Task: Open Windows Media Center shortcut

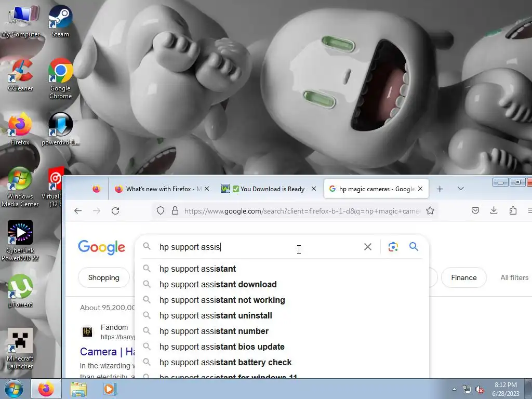Action: coord(20,187)
